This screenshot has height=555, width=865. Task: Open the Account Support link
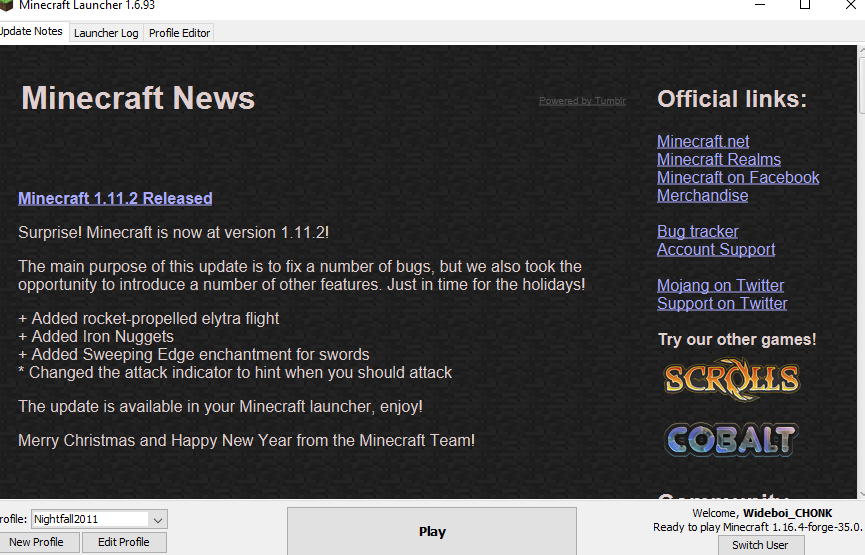tap(716, 249)
